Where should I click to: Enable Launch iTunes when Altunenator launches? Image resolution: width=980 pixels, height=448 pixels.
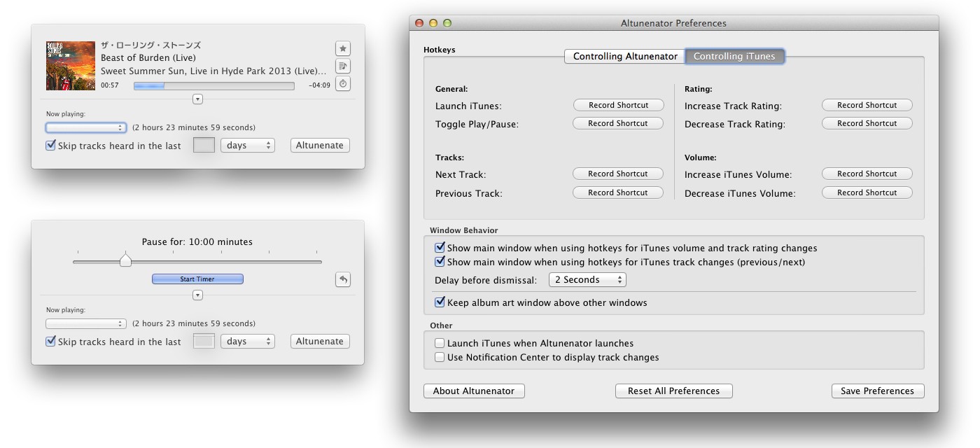point(440,343)
